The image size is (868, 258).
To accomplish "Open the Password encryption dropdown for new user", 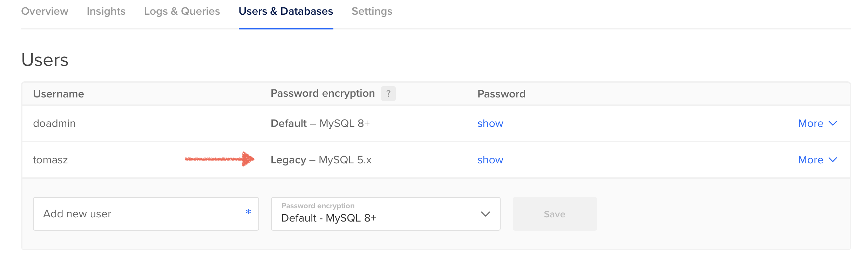I will pyautogui.click(x=385, y=214).
